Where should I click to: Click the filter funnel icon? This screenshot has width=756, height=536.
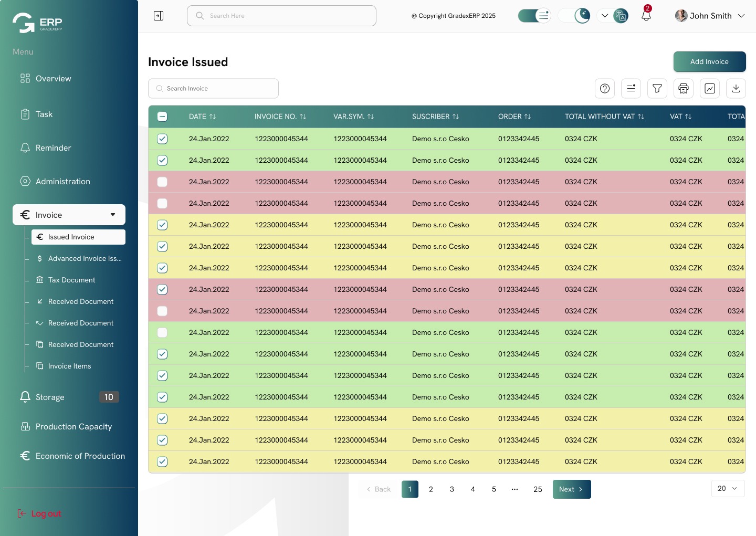click(657, 89)
